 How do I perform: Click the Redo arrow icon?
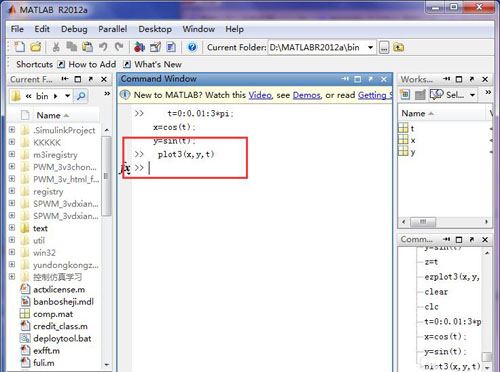coord(119,47)
